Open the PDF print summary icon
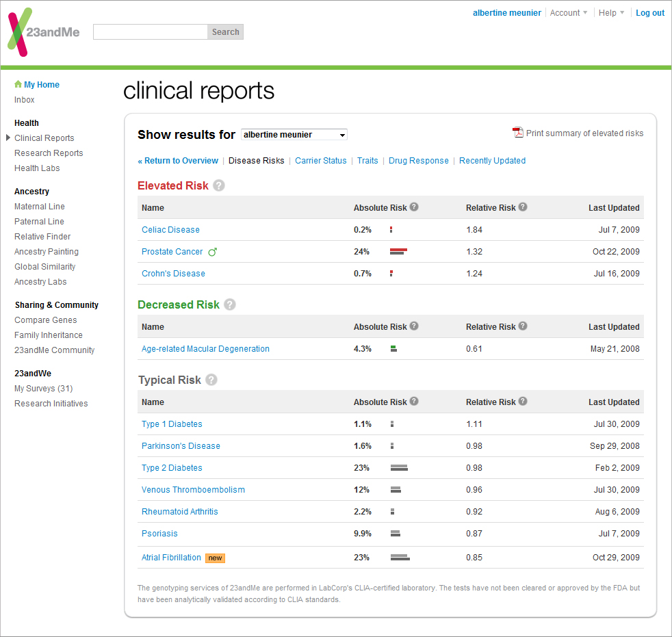672x637 pixels. (x=518, y=133)
